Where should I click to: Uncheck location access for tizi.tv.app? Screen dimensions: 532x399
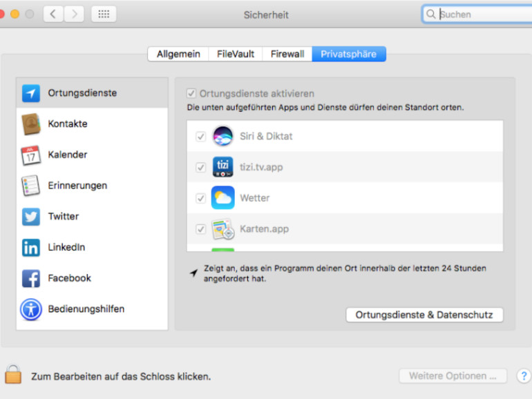[x=201, y=168]
